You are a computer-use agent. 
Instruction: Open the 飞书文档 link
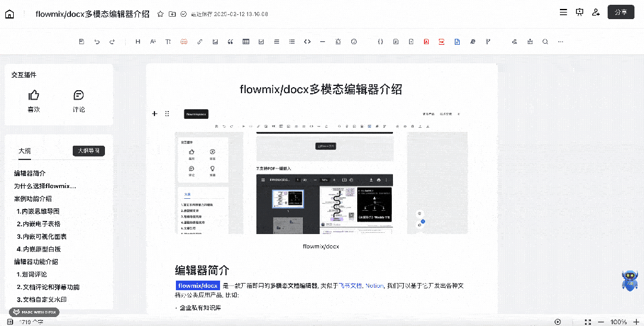point(350,286)
